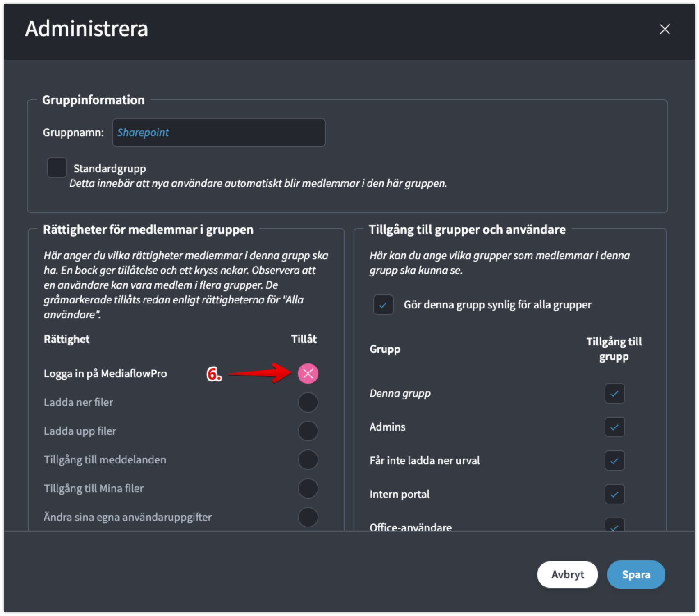Click the Intern portal group name
699x616 pixels.
400,494
